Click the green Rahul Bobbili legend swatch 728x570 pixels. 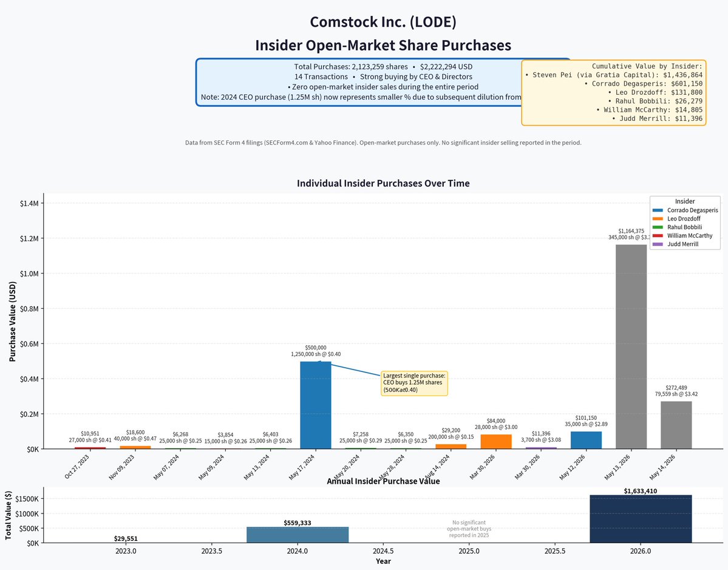click(x=658, y=227)
